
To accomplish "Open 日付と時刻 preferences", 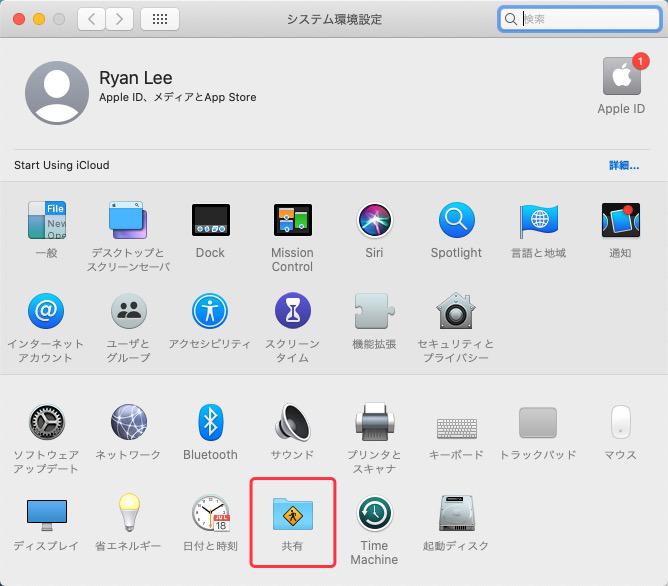I will pos(210,513).
